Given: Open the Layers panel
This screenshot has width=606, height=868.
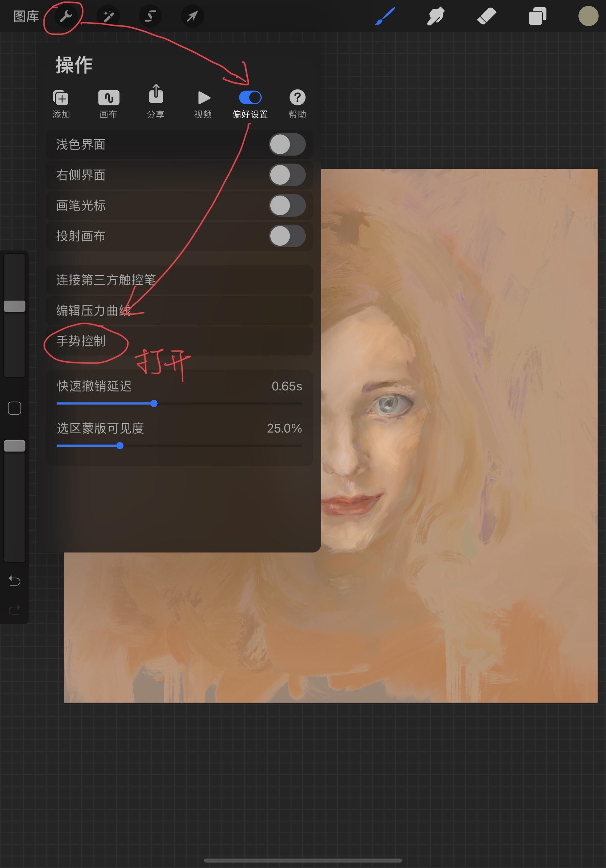Looking at the screenshot, I should [x=537, y=16].
